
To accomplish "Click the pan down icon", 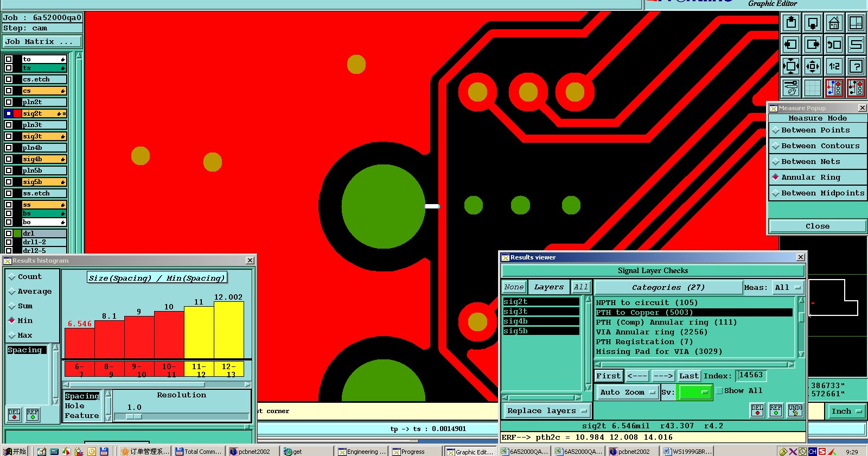I will coord(813,23).
